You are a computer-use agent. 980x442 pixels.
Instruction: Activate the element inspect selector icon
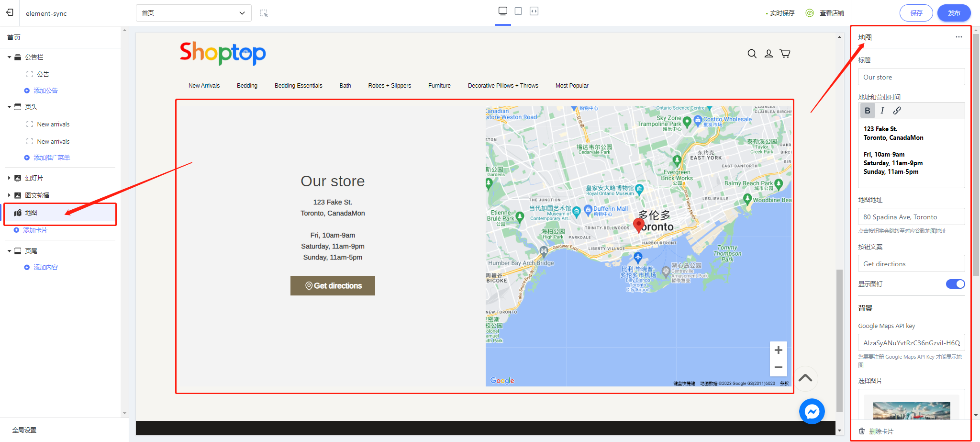(264, 13)
